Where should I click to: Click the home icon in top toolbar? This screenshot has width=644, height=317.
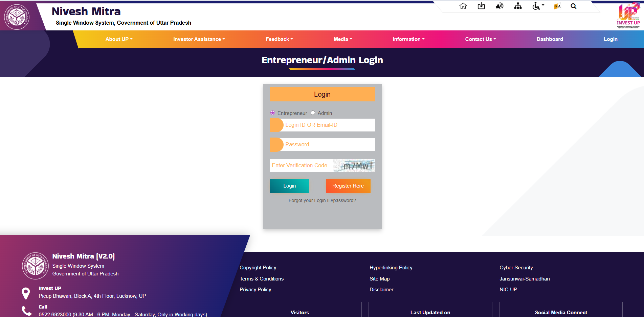point(463,6)
